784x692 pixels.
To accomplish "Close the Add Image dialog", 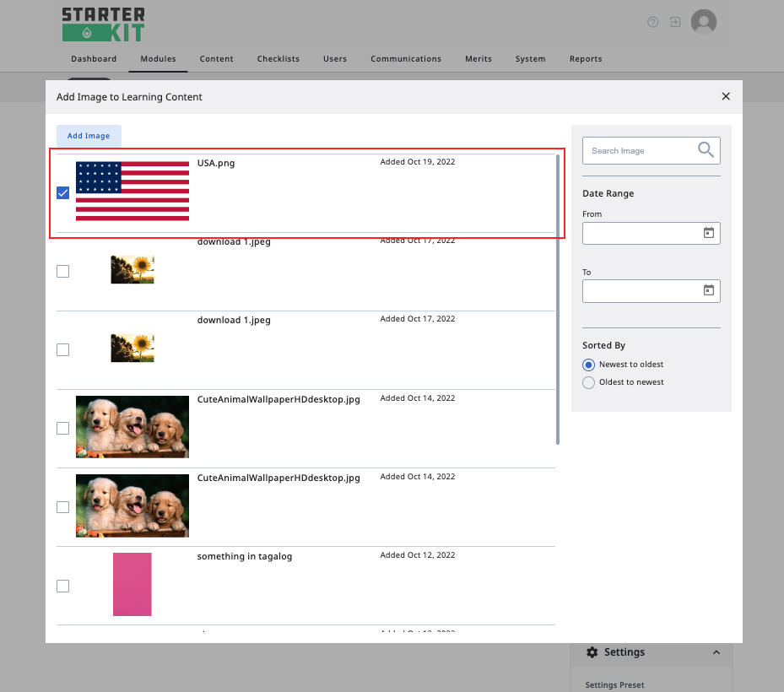I will click(726, 96).
